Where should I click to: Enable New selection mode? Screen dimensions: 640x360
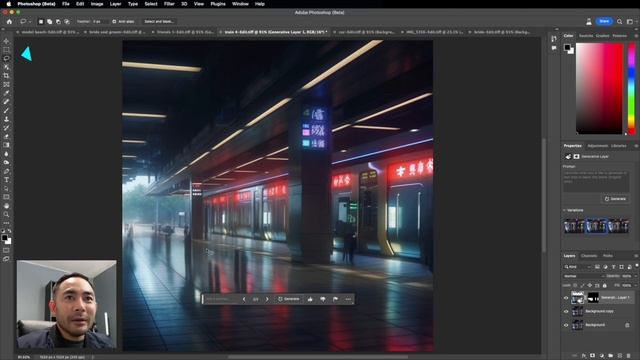(x=41, y=21)
